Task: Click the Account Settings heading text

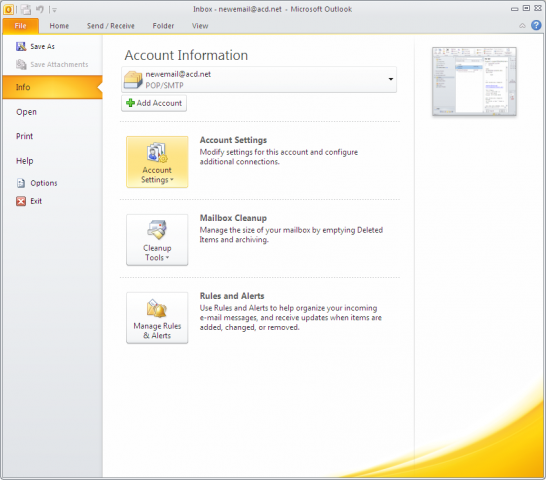Action: coord(233,140)
